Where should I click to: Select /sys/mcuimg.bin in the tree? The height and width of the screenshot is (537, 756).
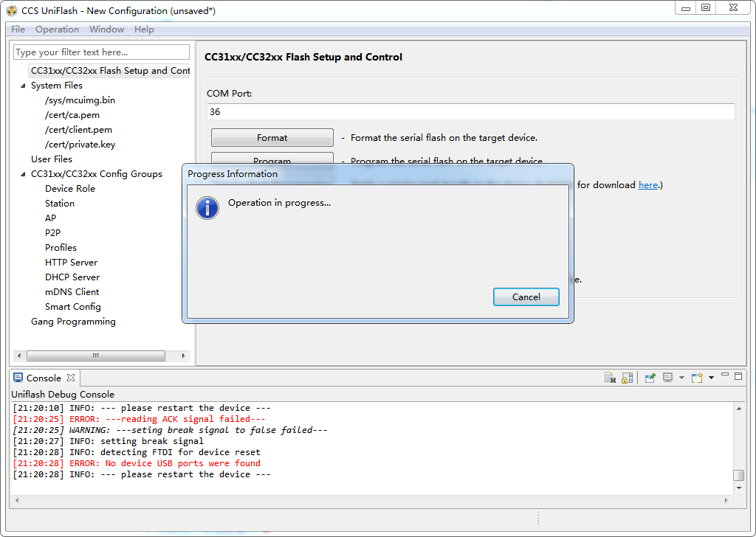tap(80, 100)
